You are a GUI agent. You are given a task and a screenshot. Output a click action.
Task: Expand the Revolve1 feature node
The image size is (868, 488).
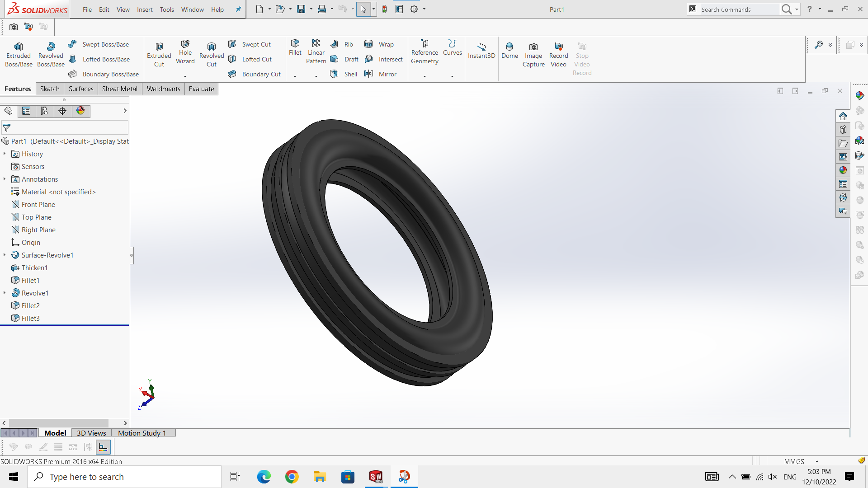[5, 293]
